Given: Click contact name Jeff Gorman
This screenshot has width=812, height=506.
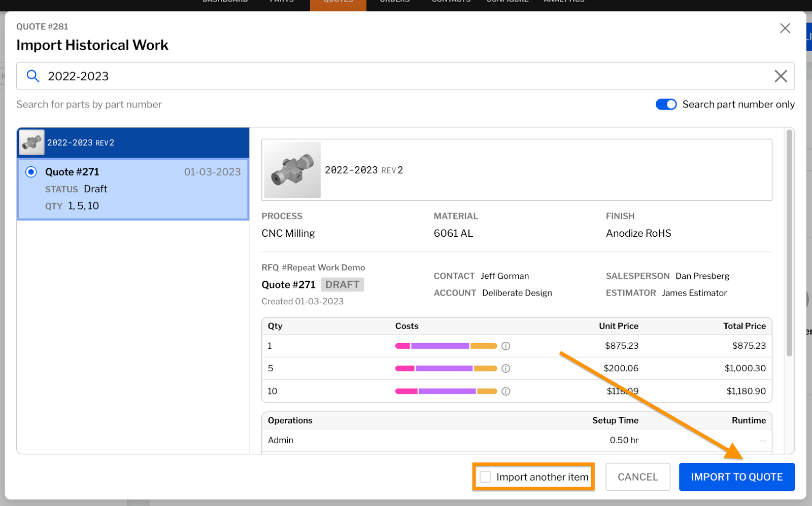Looking at the screenshot, I should click(x=505, y=276).
